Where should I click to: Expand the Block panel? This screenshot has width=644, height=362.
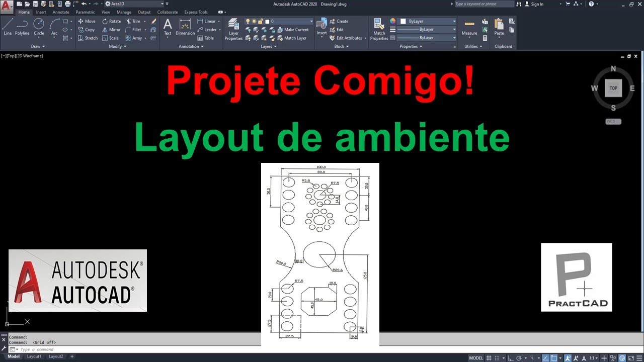point(342,46)
